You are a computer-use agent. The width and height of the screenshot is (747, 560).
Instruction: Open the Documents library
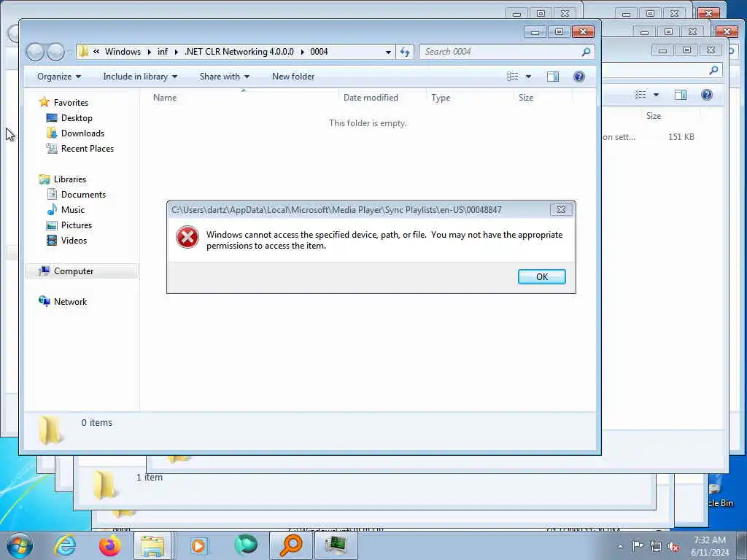[83, 194]
